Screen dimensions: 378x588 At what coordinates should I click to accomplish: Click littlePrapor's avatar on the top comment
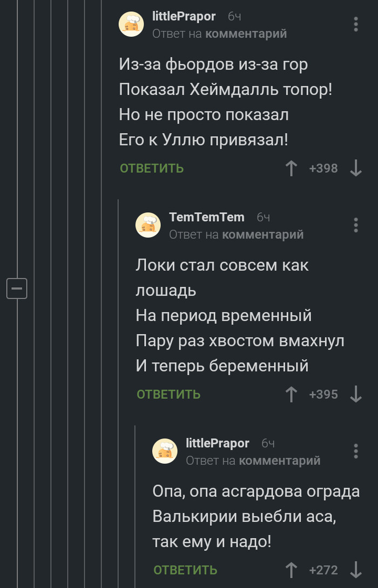point(131,24)
